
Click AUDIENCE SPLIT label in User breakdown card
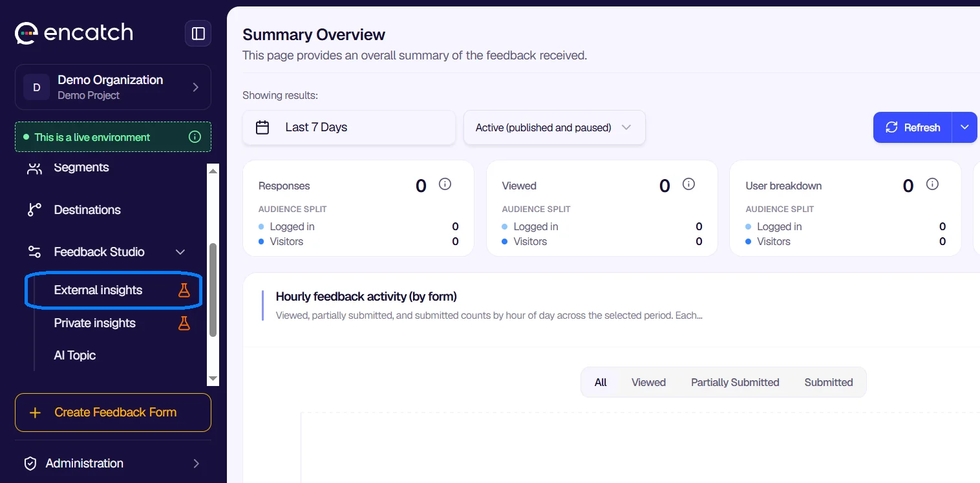(x=780, y=209)
